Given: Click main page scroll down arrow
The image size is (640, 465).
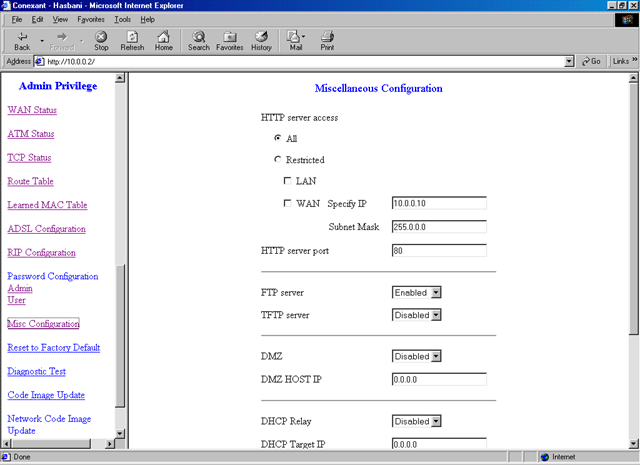Looking at the screenshot, I should click(633, 443).
